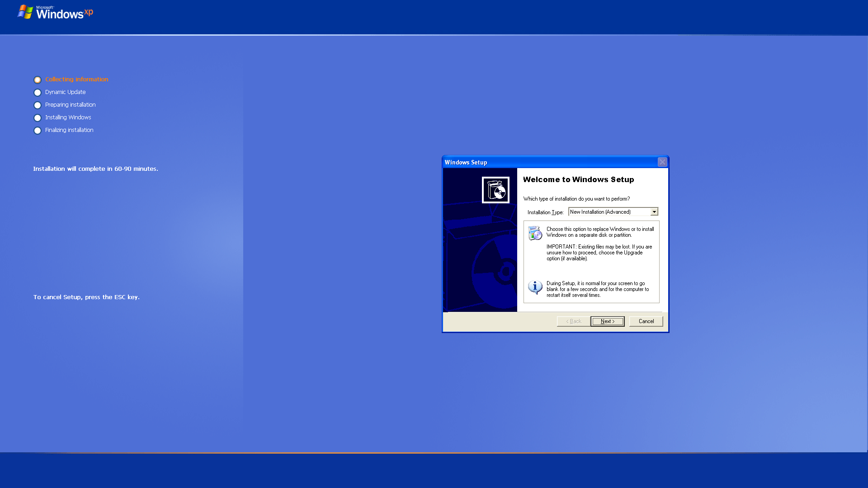Click the Installing Windows step bullet

38,118
